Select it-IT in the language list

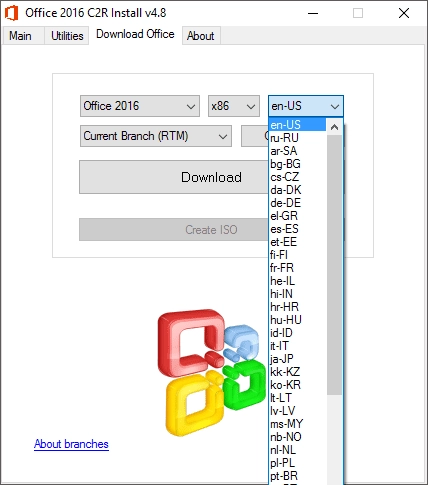click(297, 346)
